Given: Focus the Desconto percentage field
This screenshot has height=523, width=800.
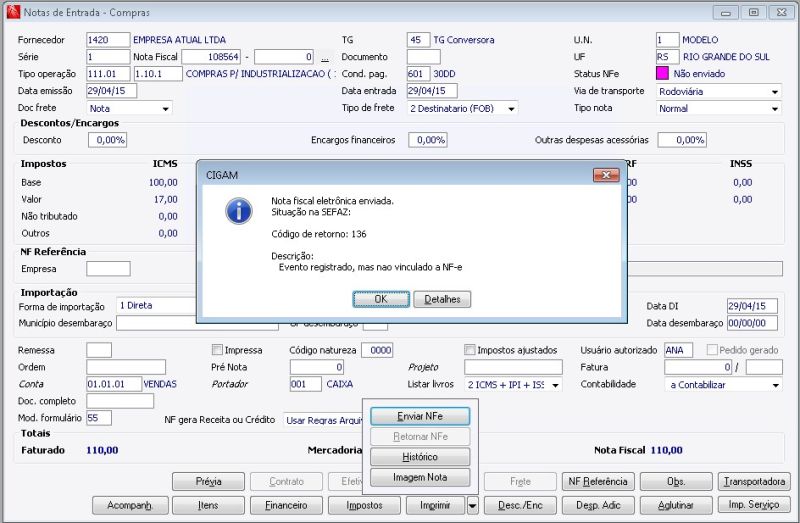Looking at the screenshot, I should 108,140.
